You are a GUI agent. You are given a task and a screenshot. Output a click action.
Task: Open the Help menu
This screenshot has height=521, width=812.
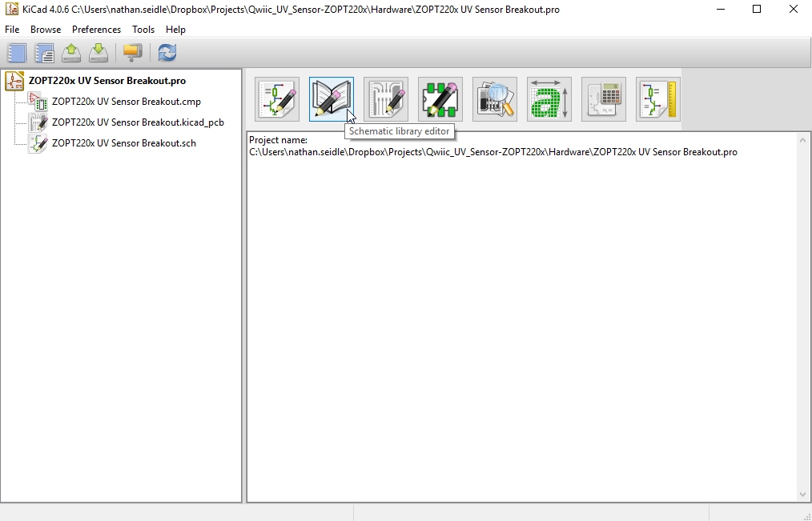[x=175, y=30]
